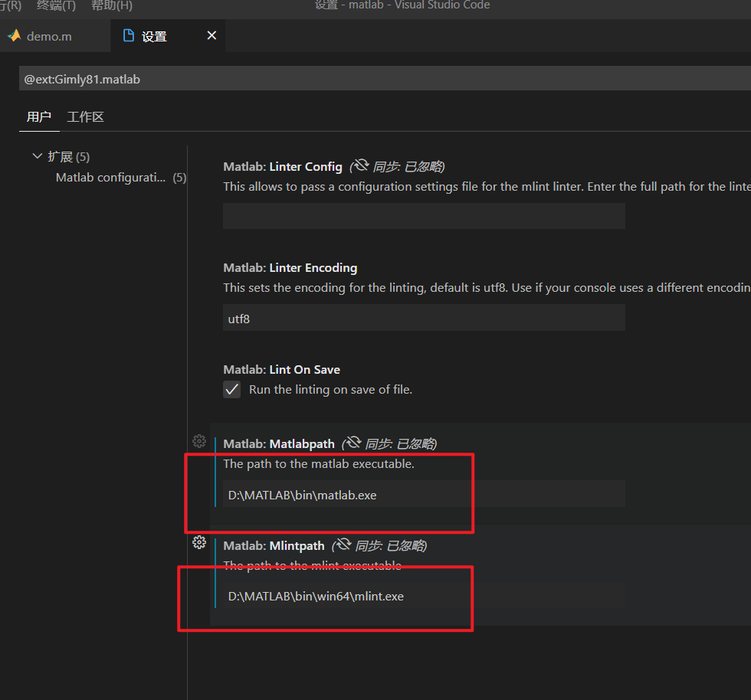This screenshot has height=700, width=751.
Task: Click the Matlab: Linter Config setting title
Action: pos(283,167)
